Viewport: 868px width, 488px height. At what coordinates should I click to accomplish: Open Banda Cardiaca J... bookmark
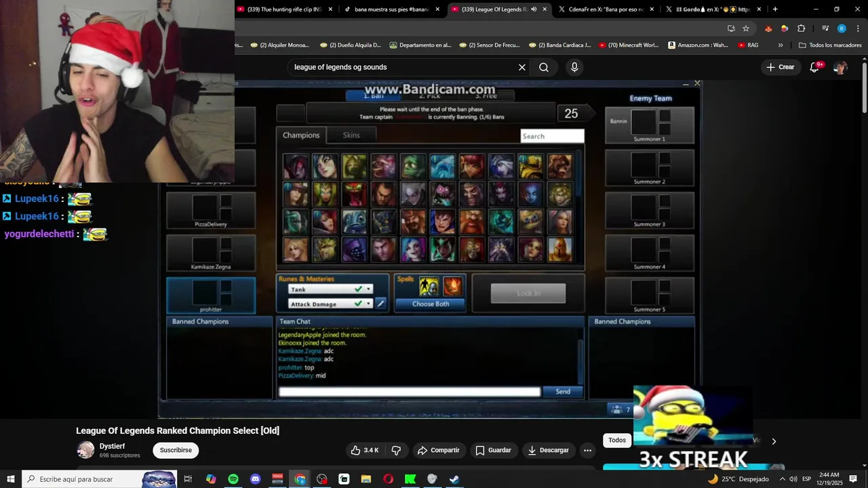[559, 45]
